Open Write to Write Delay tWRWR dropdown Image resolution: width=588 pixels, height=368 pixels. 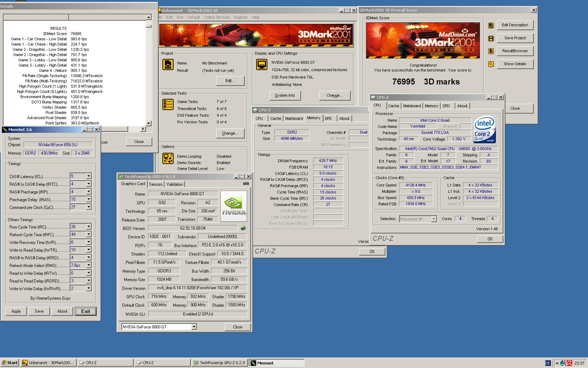pyautogui.click(x=89, y=288)
